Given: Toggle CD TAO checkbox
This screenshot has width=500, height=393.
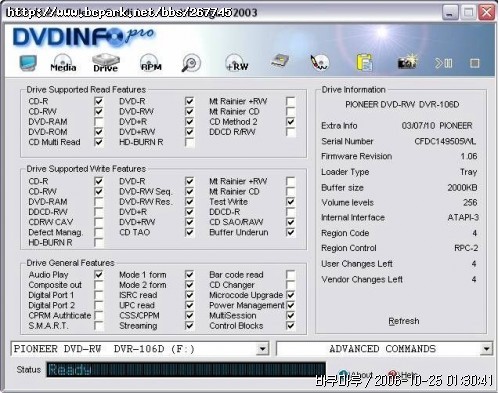Looking at the screenshot, I should tap(189, 232).
